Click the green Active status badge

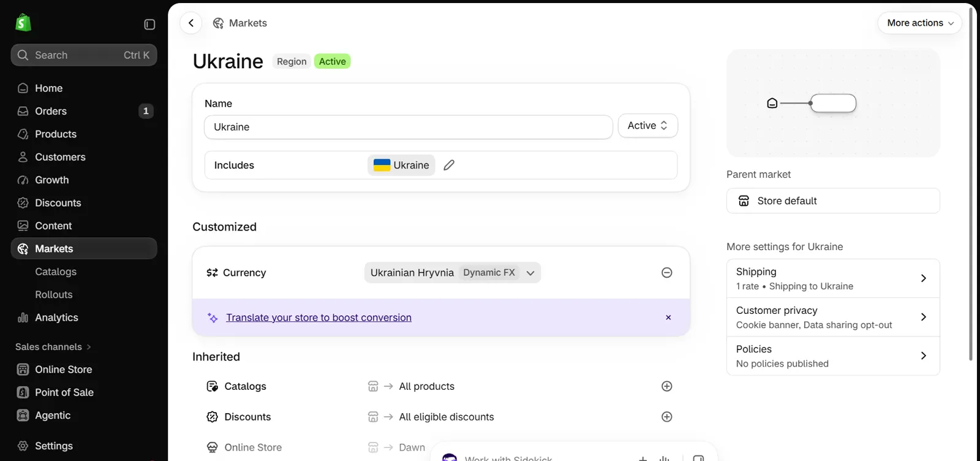[x=332, y=61]
